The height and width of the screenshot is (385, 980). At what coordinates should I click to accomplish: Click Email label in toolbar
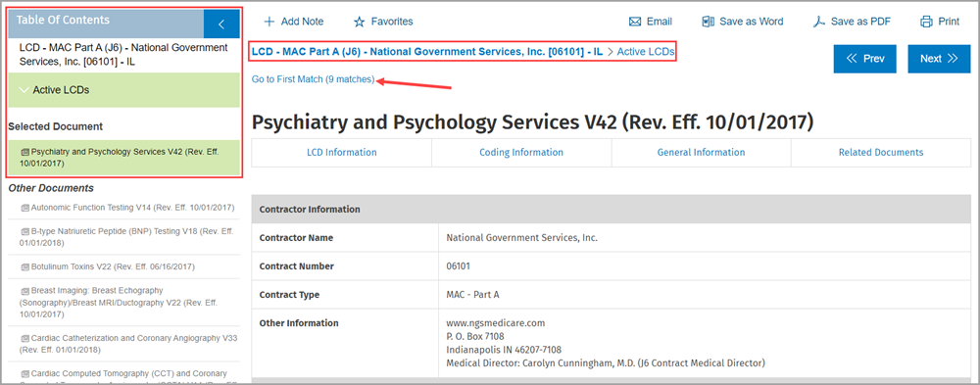660,22
